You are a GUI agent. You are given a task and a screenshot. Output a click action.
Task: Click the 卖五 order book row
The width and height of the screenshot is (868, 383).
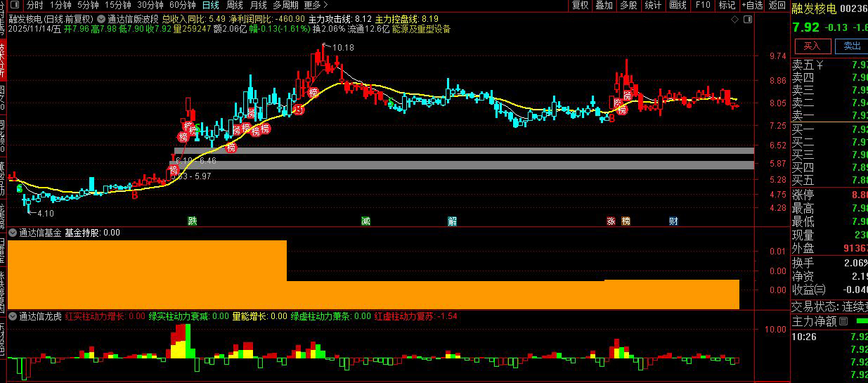[x=829, y=65]
